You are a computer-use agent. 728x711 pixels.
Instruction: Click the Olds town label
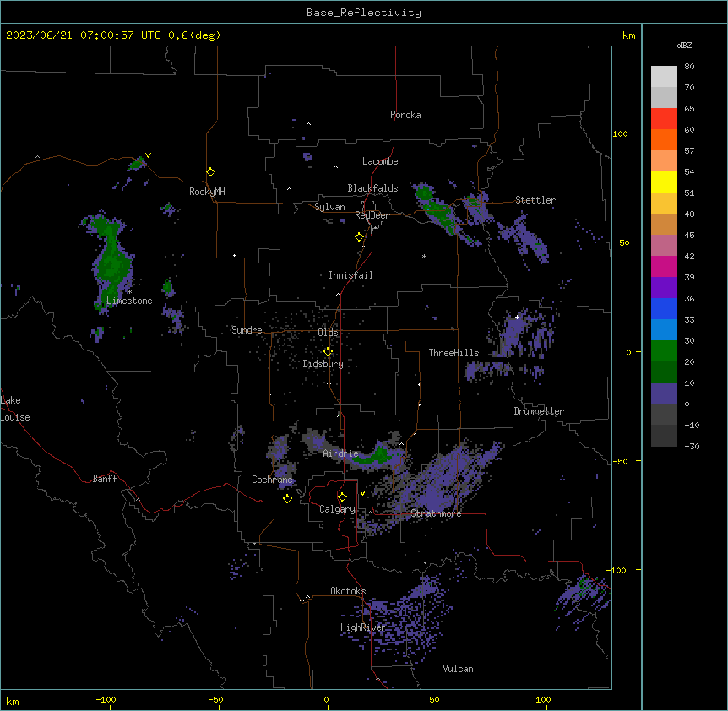pyautogui.click(x=328, y=333)
